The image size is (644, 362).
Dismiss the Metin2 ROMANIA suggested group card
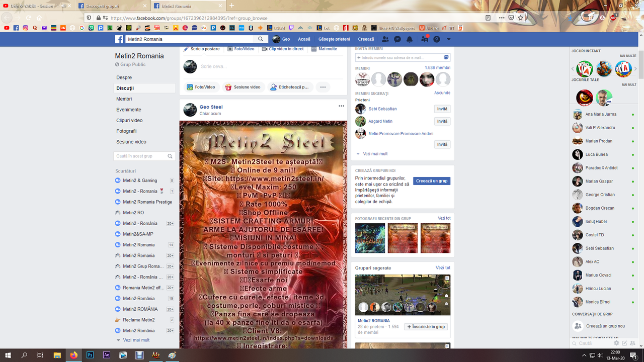coord(447,278)
